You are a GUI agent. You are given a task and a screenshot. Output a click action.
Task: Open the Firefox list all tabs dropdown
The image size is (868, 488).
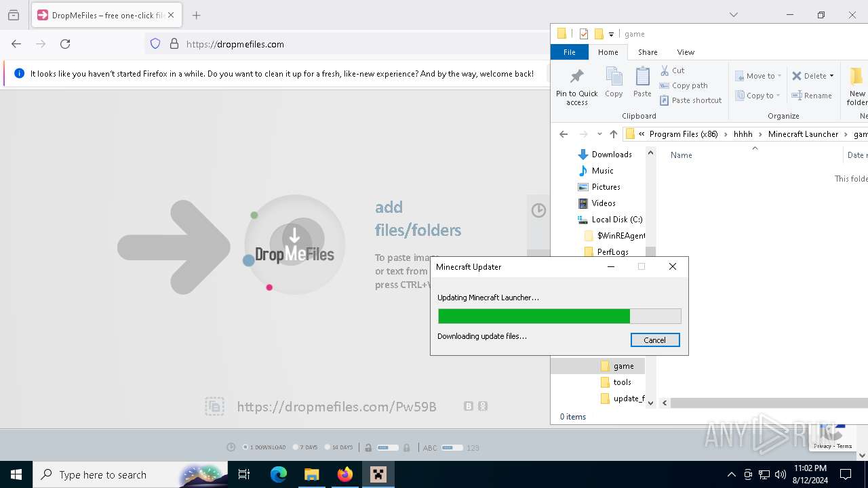(x=733, y=15)
